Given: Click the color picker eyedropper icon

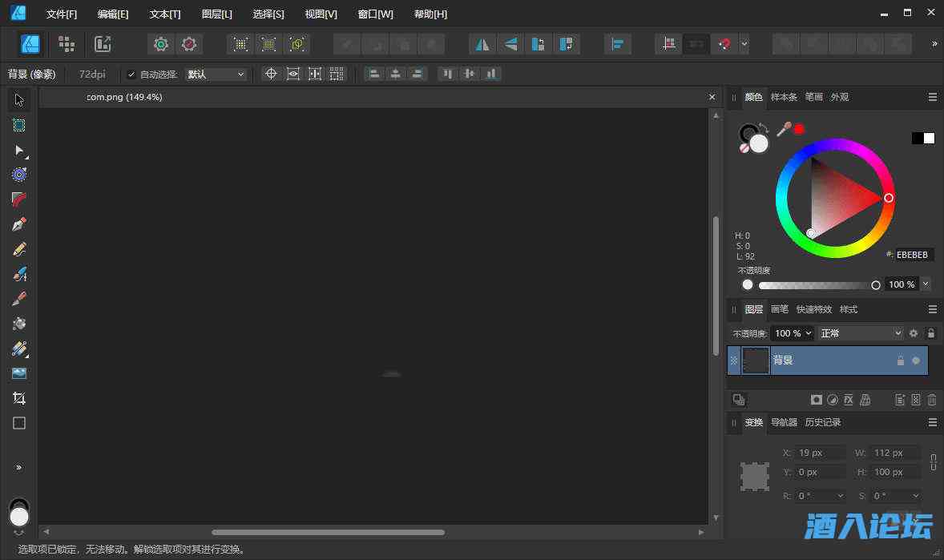Looking at the screenshot, I should point(784,129).
